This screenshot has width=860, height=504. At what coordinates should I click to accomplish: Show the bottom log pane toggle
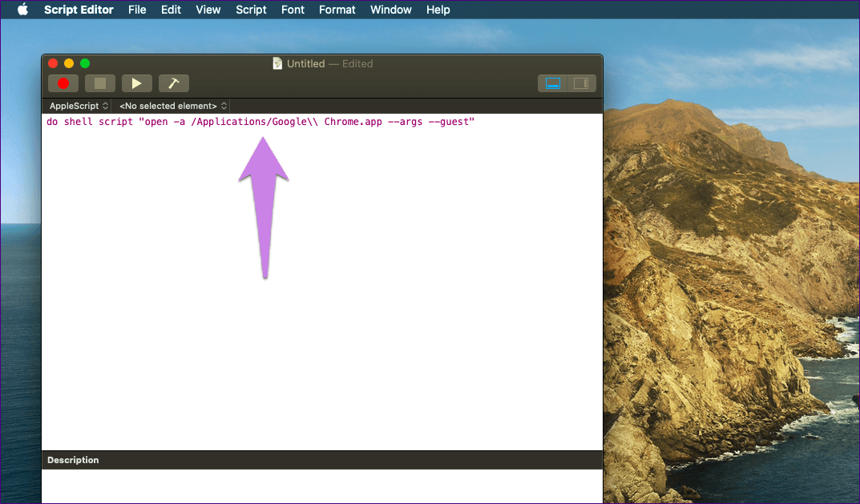(553, 83)
